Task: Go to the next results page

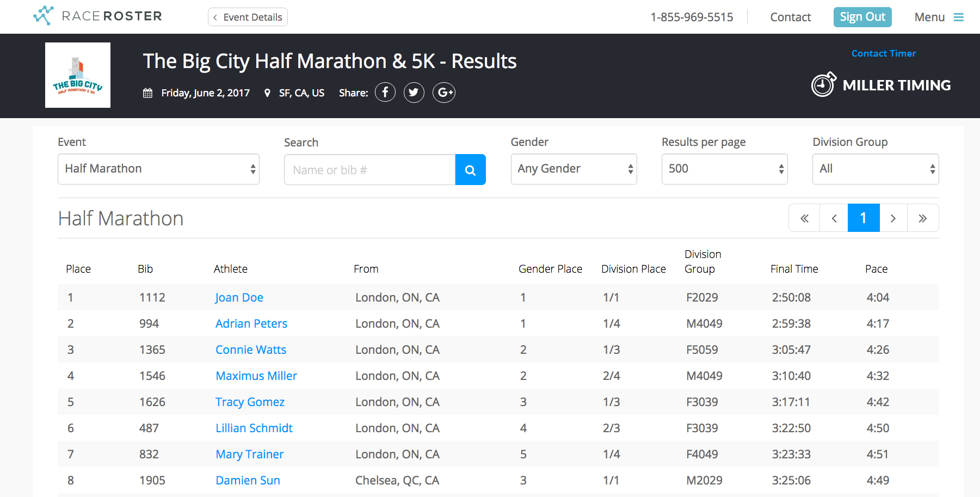Action: click(x=893, y=218)
